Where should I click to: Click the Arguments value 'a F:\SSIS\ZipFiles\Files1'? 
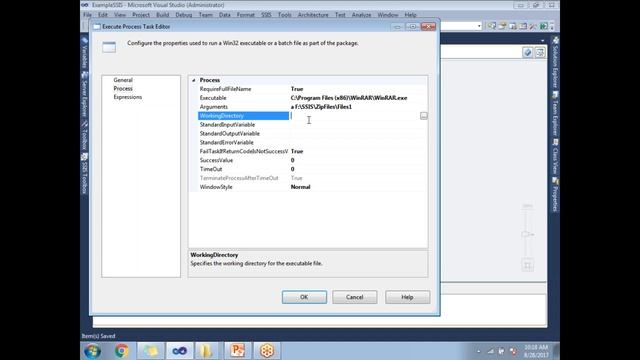[x=321, y=107]
